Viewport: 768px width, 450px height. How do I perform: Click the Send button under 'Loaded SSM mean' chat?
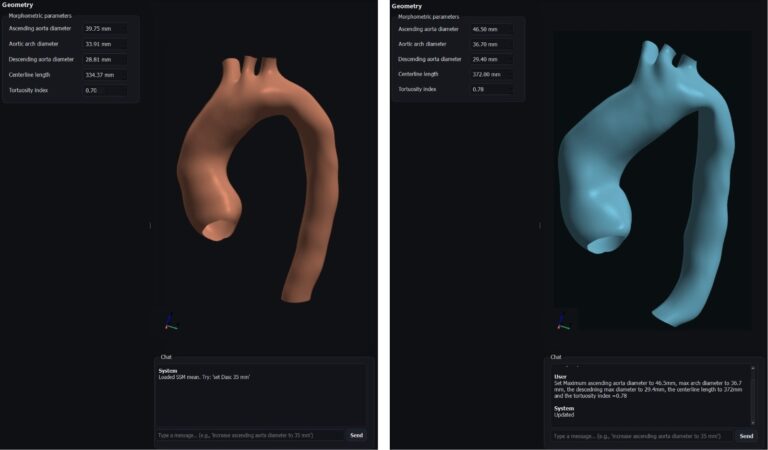tap(357, 435)
